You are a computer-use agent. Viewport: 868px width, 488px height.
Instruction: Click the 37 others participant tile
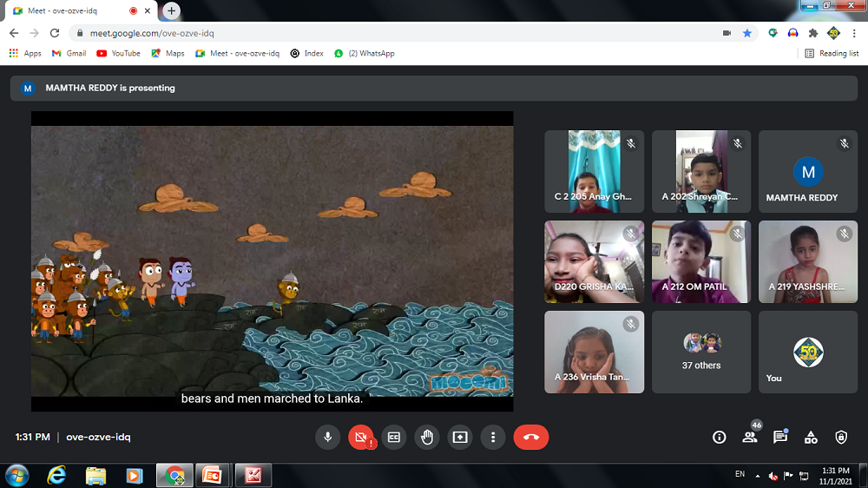point(701,352)
